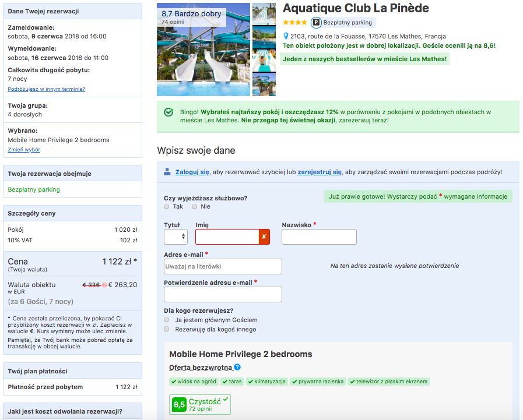The width and height of the screenshot is (523, 420).
Task: Open the Tytuł dropdown
Action: (175, 237)
